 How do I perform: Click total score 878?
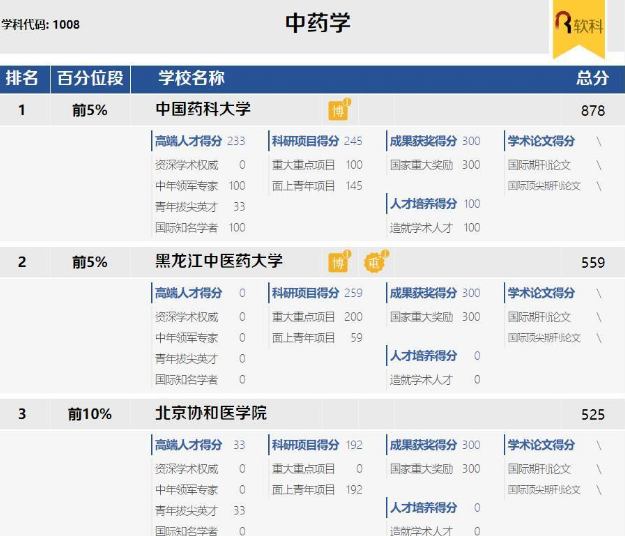(593, 110)
